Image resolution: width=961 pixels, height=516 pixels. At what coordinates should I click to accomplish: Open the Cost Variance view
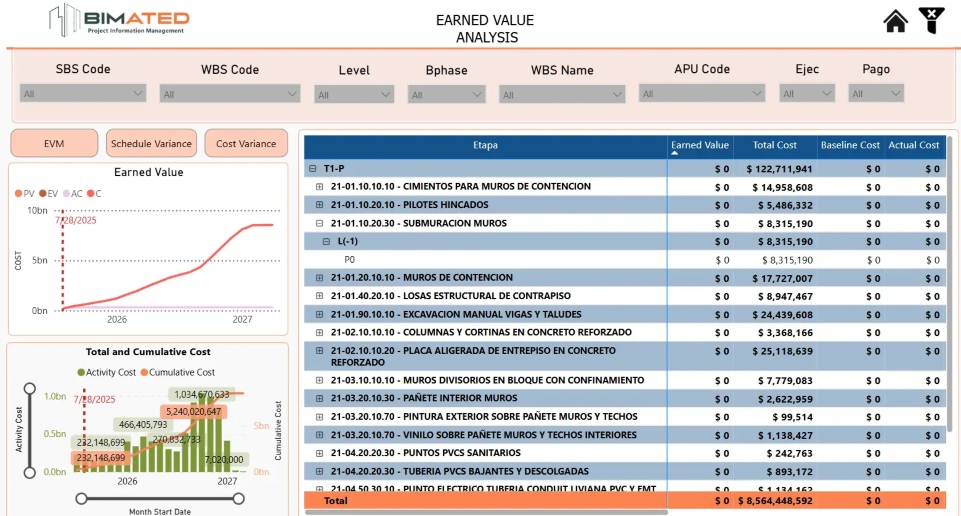(x=246, y=144)
